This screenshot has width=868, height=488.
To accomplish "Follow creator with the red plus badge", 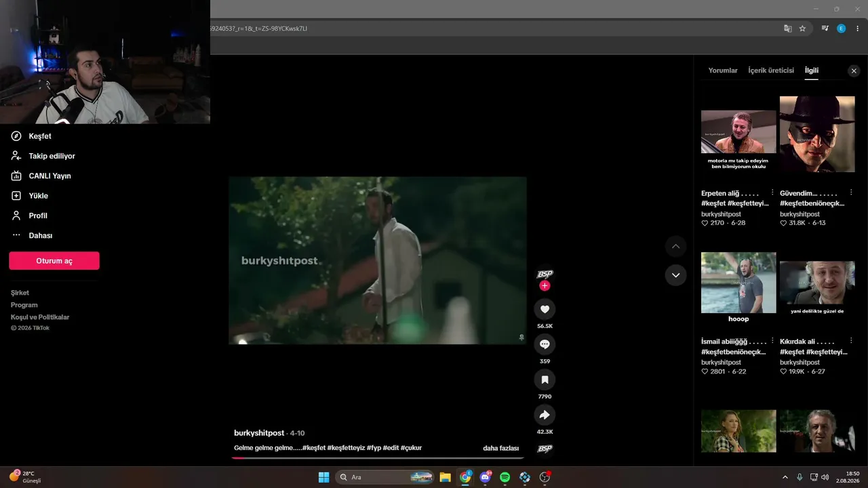I will pyautogui.click(x=545, y=286).
